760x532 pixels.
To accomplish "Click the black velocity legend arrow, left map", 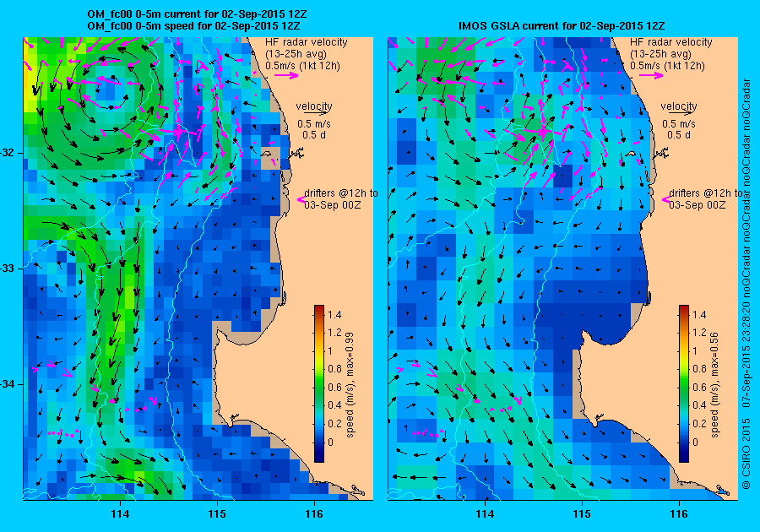I will tap(317, 113).
